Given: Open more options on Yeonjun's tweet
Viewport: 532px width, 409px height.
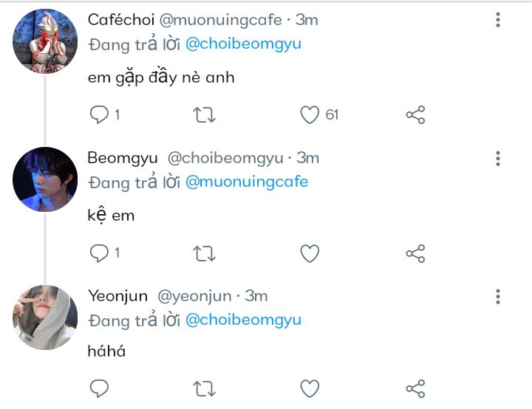Looking at the screenshot, I should coord(499,297).
